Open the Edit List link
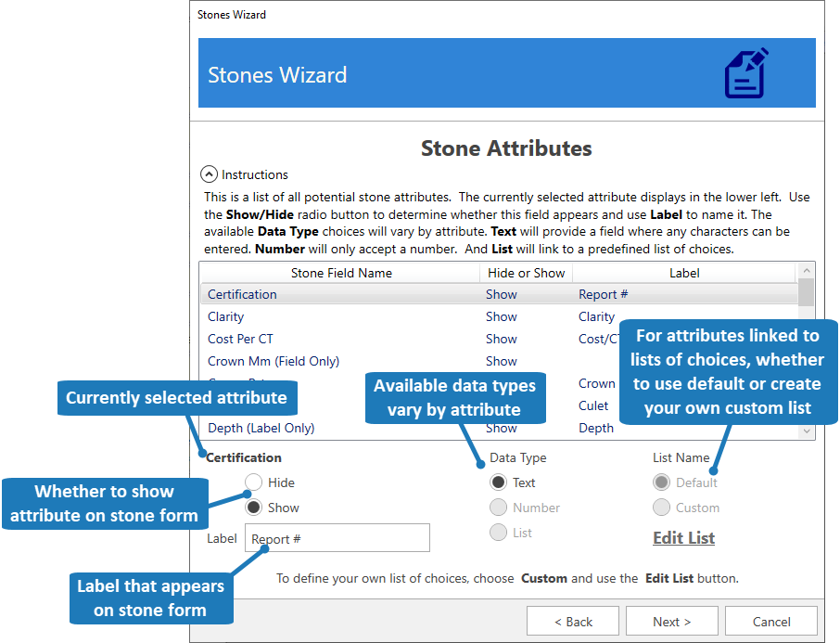The width and height of the screenshot is (840, 643). click(683, 538)
